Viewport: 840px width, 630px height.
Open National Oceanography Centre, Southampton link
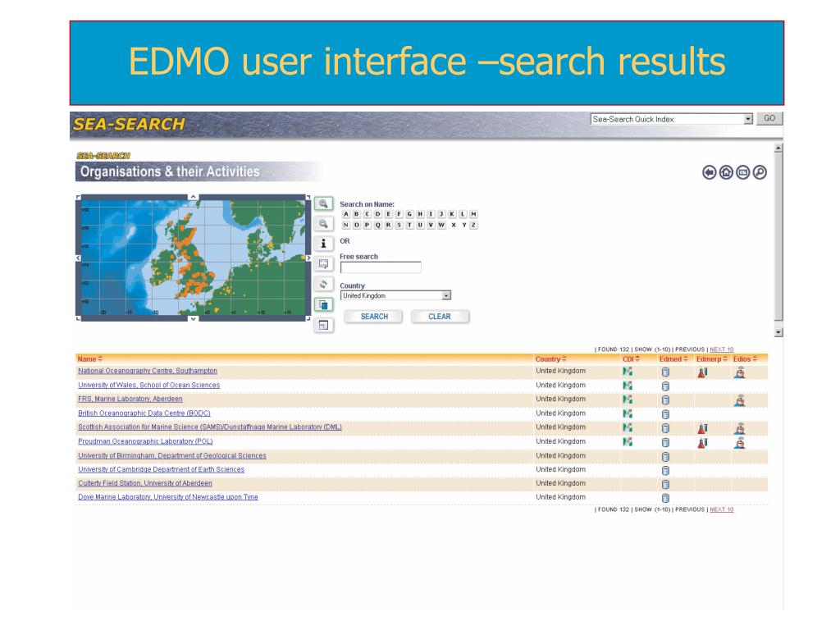(x=148, y=371)
